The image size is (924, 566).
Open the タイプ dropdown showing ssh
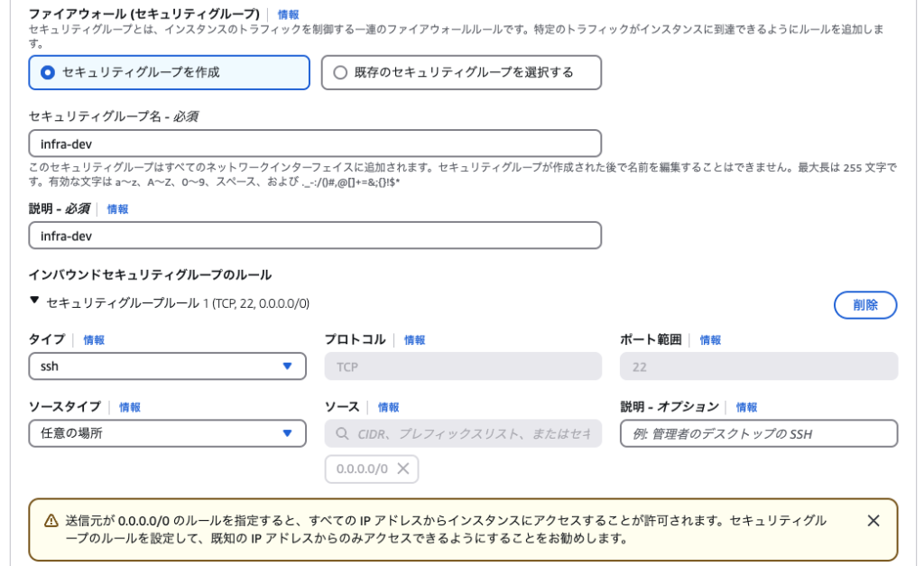(x=167, y=367)
